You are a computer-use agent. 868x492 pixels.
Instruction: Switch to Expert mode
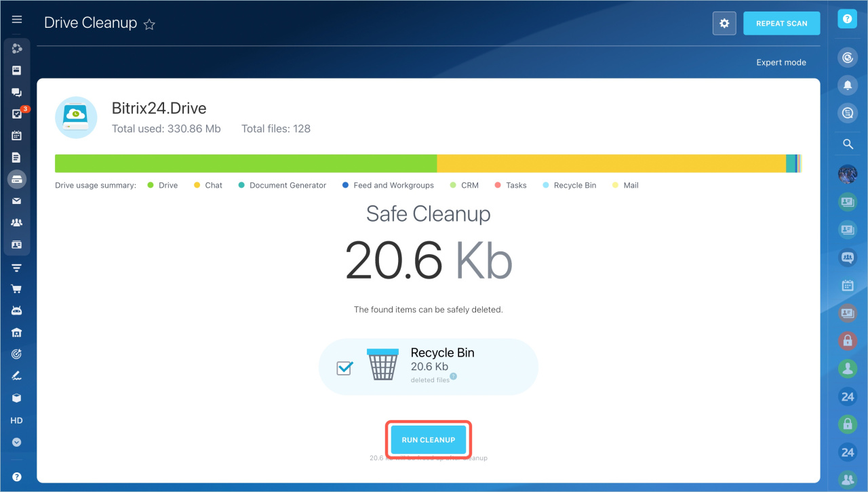point(781,62)
